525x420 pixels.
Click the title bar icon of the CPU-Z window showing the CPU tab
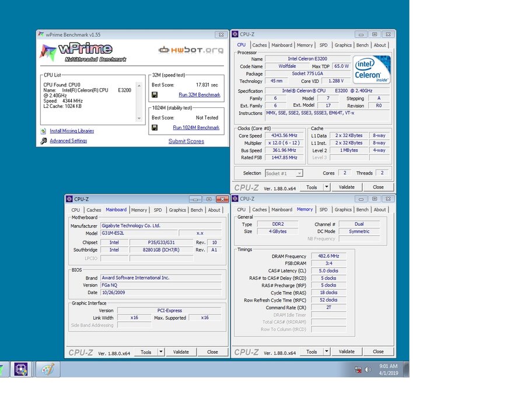[x=235, y=34]
